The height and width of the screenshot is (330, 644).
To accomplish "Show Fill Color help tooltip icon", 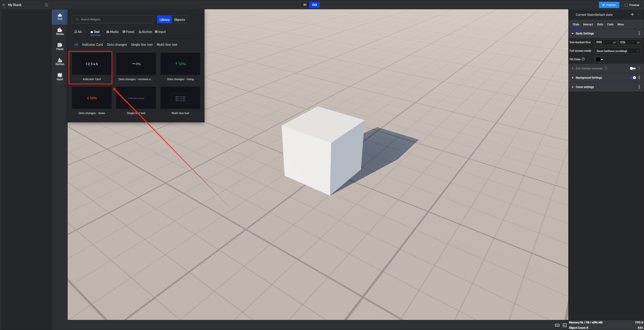I will point(583,59).
